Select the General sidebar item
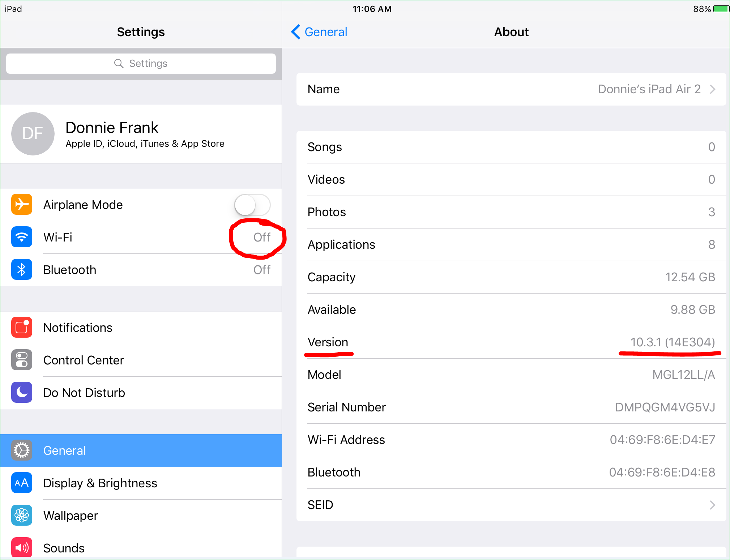The image size is (730, 560). tap(141, 450)
